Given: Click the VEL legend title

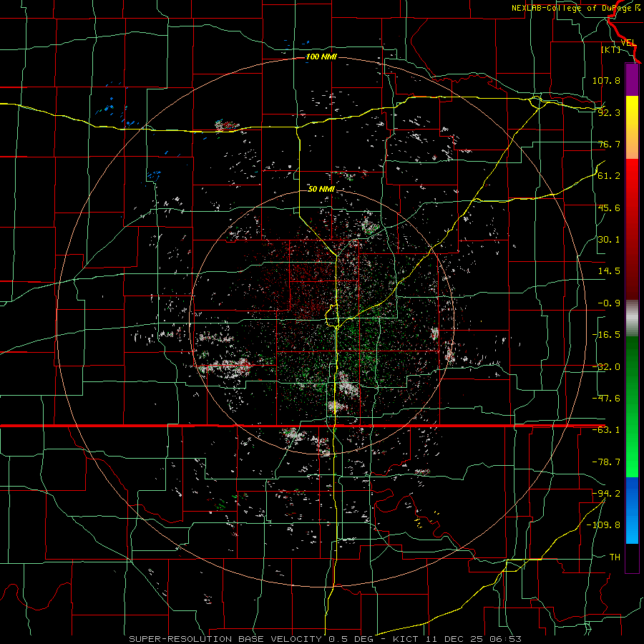Looking at the screenshot, I should pos(628,43).
